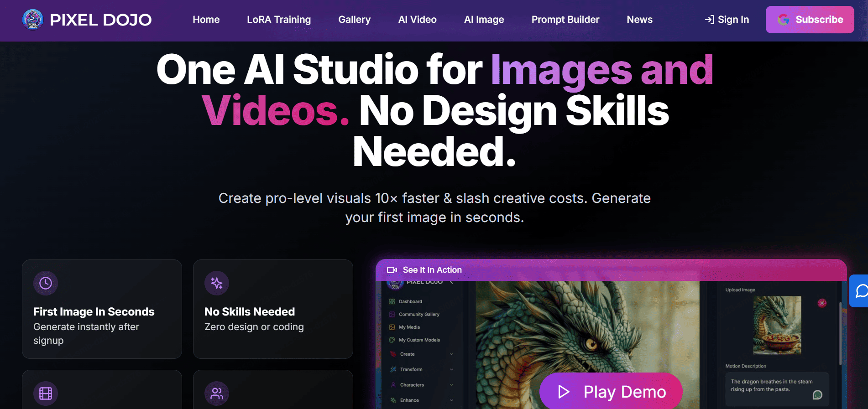
Task: Expand the Enhance section chevron
Action: click(451, 400)
